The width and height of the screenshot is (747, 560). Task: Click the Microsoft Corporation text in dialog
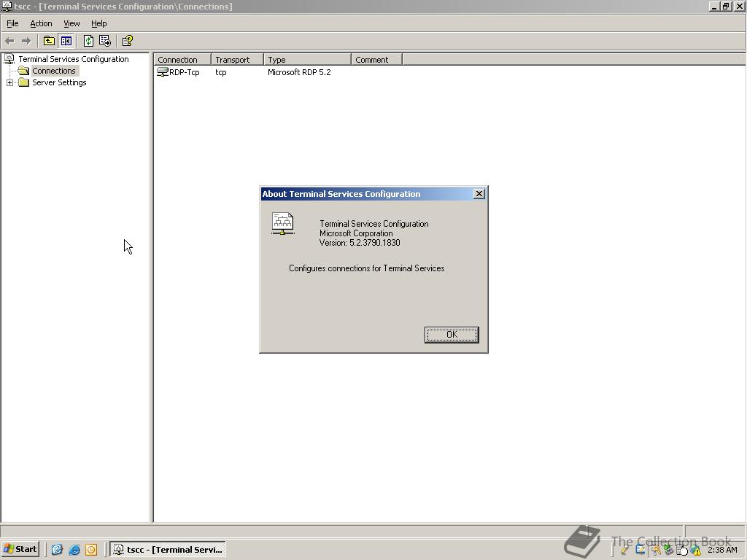tap(356, 233)
